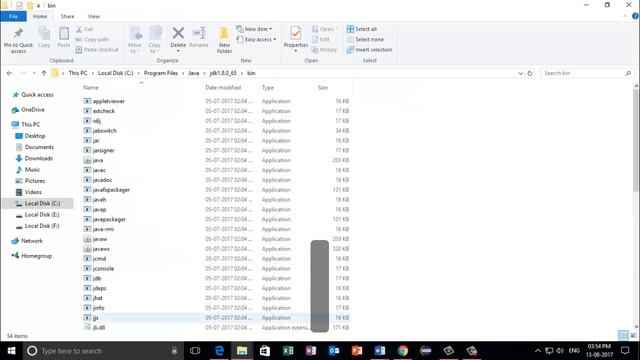Open the Copy to dropdown

(x=155, y=40)
